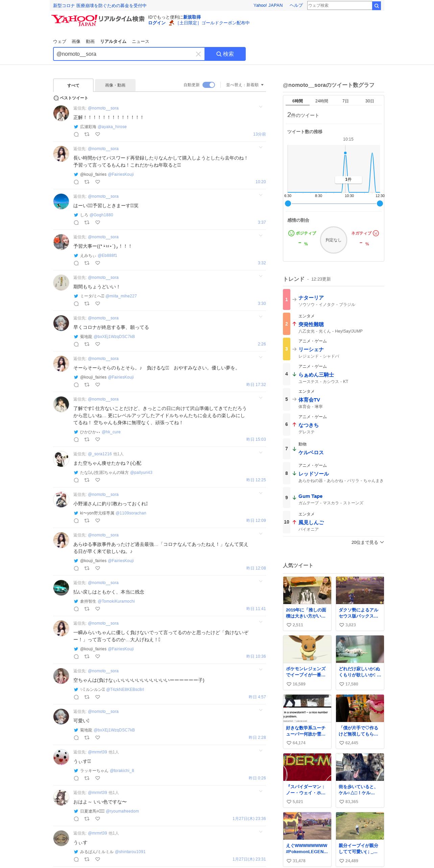Viewport: 434px width, 868px height.
Task: Click the 新型コロナ 医療崩壊を防ぐための募金 link
Action: 100,5
